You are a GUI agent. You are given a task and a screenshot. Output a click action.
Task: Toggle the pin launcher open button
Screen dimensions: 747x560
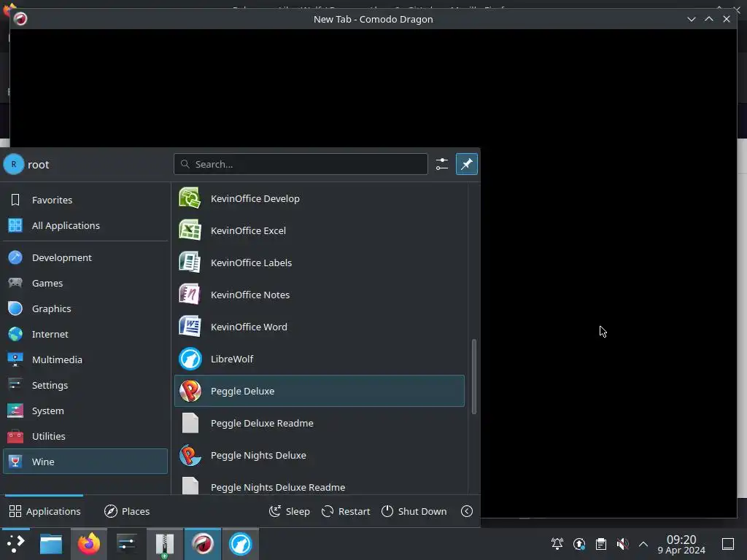click(466, 164)
